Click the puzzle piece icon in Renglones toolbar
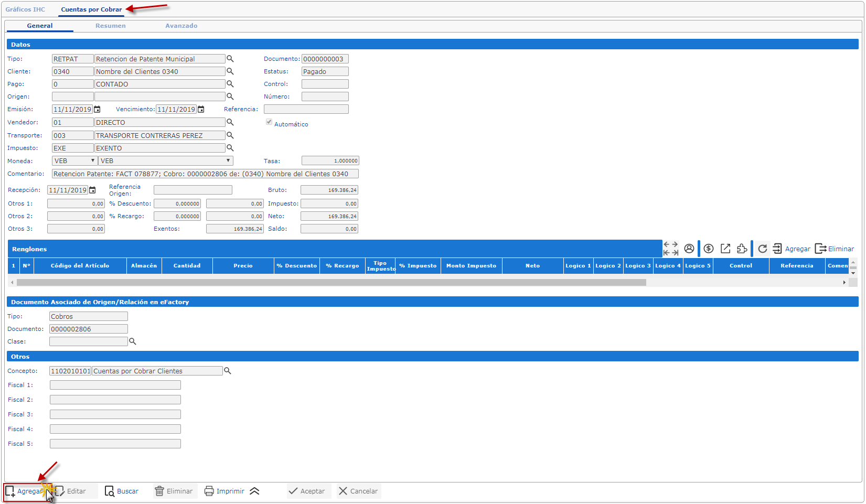 click(x=742, y=249)
